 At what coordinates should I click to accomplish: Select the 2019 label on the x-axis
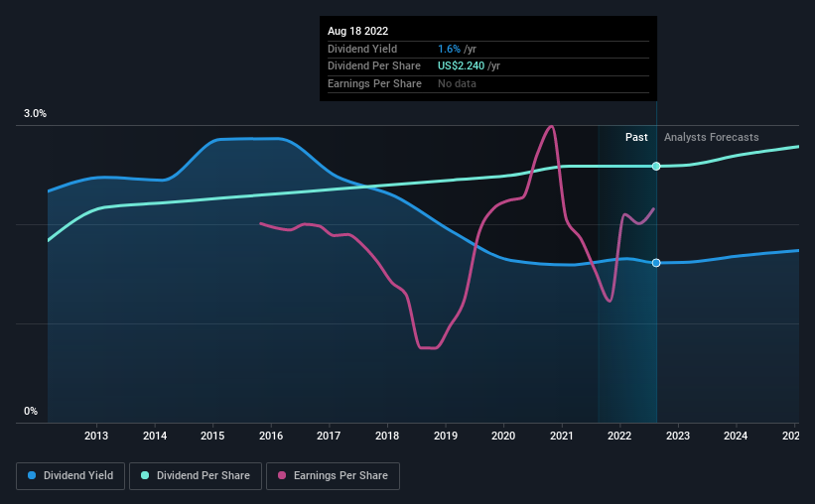point(446,436)
